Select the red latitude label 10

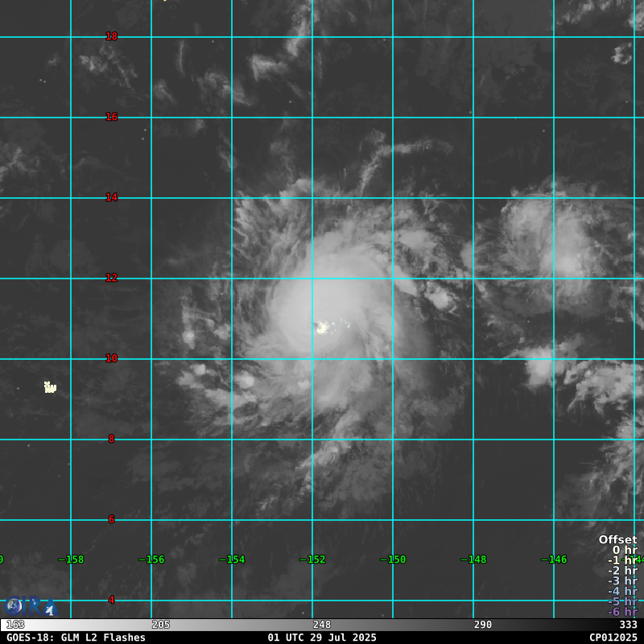(x=111, y=358)
